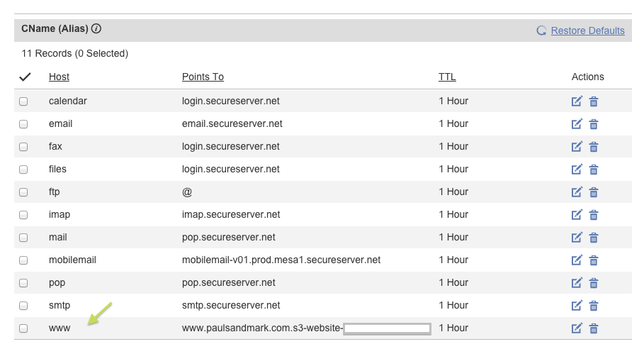Click the Restore Defaults link
This screenshot has height=349, width=644.
pos(588,31)
